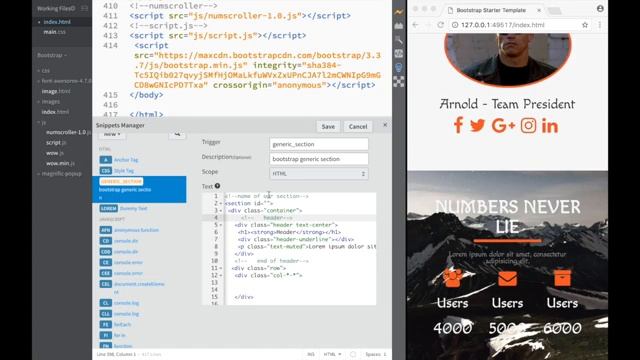Select the CE console.error snippet
The image size is (640, 360).
(121, 262)
